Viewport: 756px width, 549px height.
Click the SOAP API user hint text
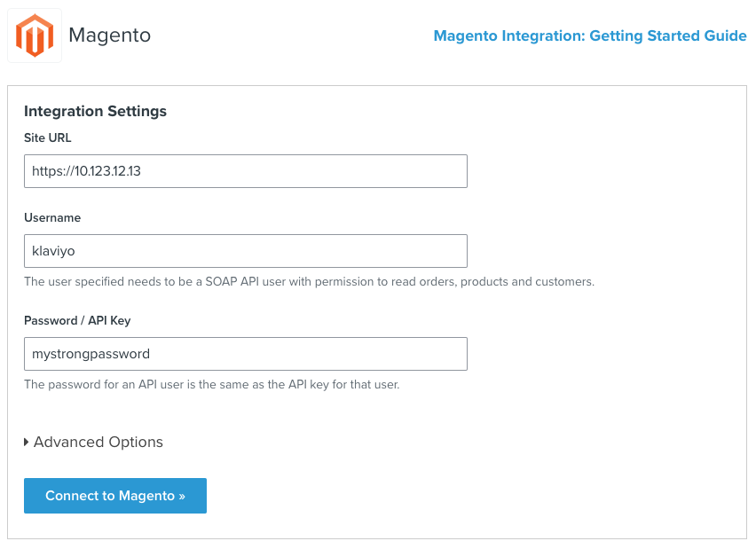click(309, 281)
